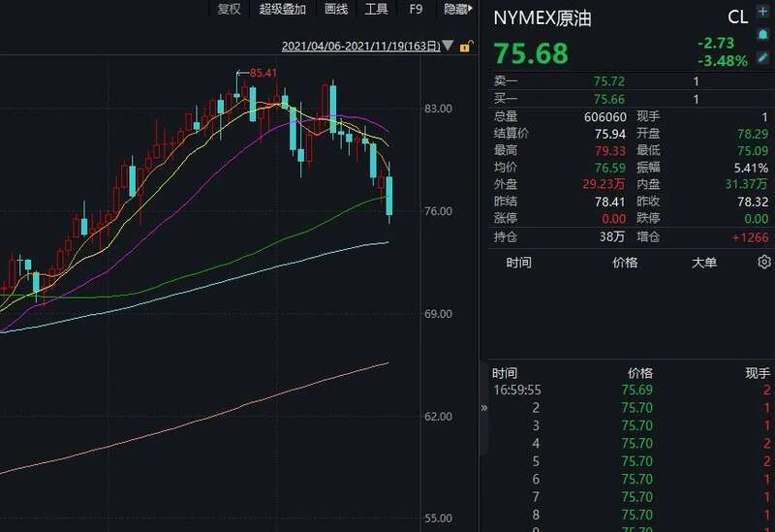Click the NYMEX原油 instrument title
This screenshot has width=775, height=532.
[x=542, y=18]
